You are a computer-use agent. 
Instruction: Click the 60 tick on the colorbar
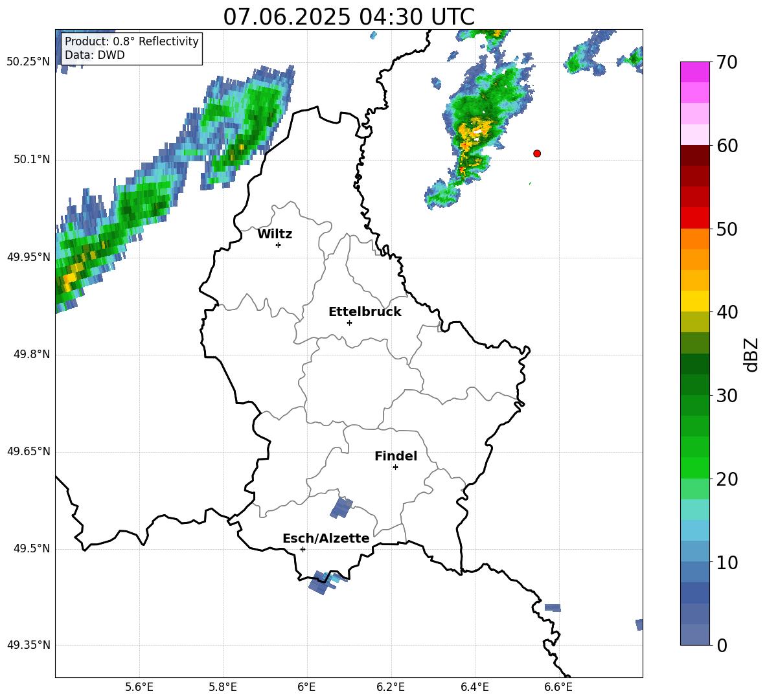tap(727, 146)
